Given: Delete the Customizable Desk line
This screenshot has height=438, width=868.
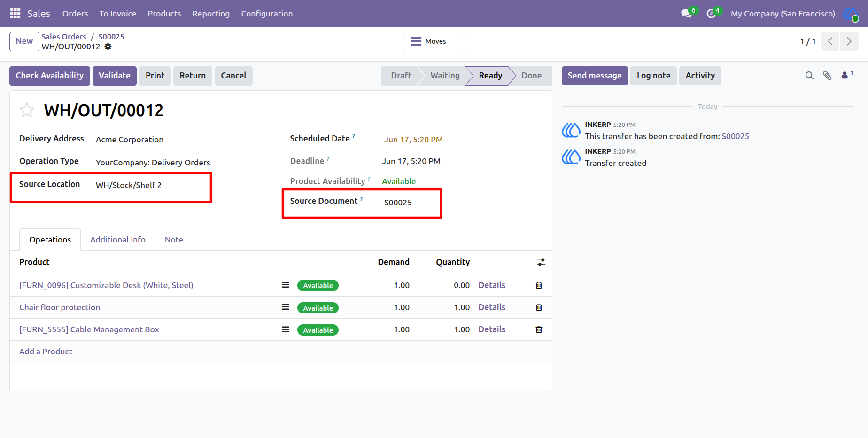Looking at the screenshot, I should coord(539,285).
